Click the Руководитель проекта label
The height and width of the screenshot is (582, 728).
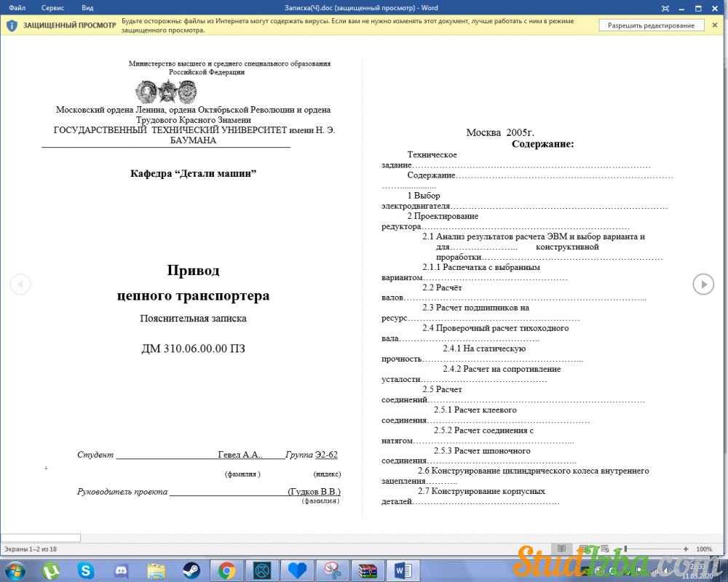pyautogui.click(x=122, y=492)
